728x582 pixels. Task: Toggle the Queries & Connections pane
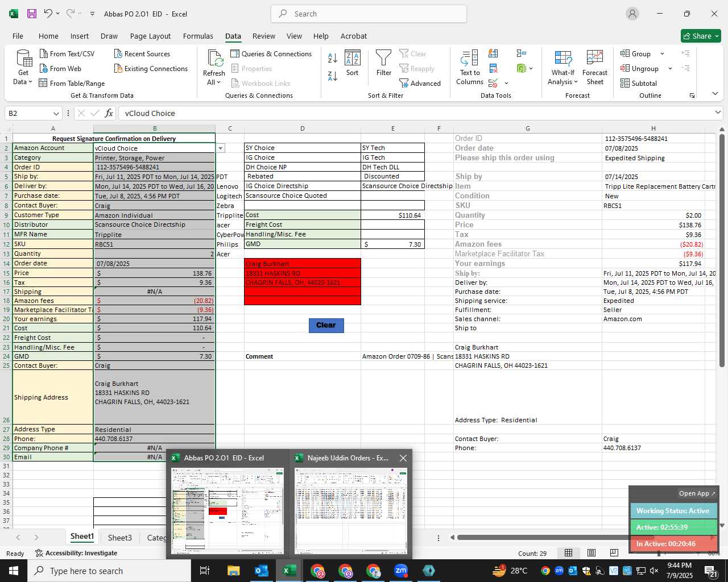coord(271,53)
